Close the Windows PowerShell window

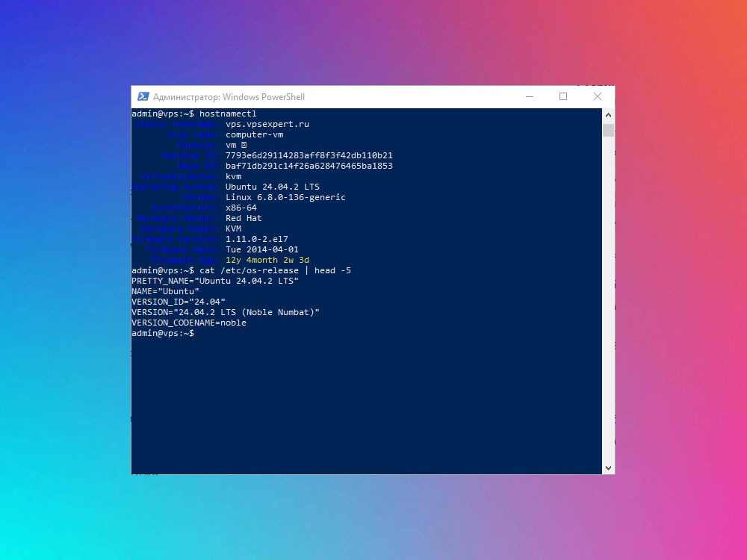(x=598, y=96)
